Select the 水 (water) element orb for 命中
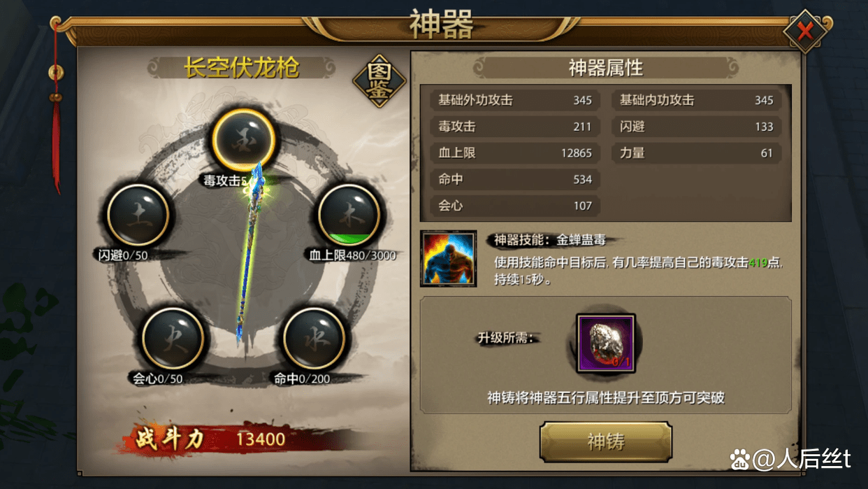The height and width of the screenshot is (489, 868). (314, 339)
